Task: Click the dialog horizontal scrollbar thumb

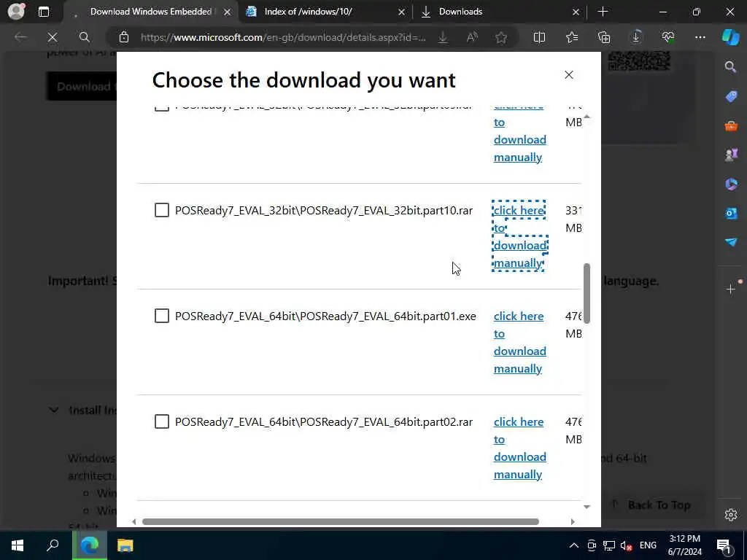Action: (340, 522)
